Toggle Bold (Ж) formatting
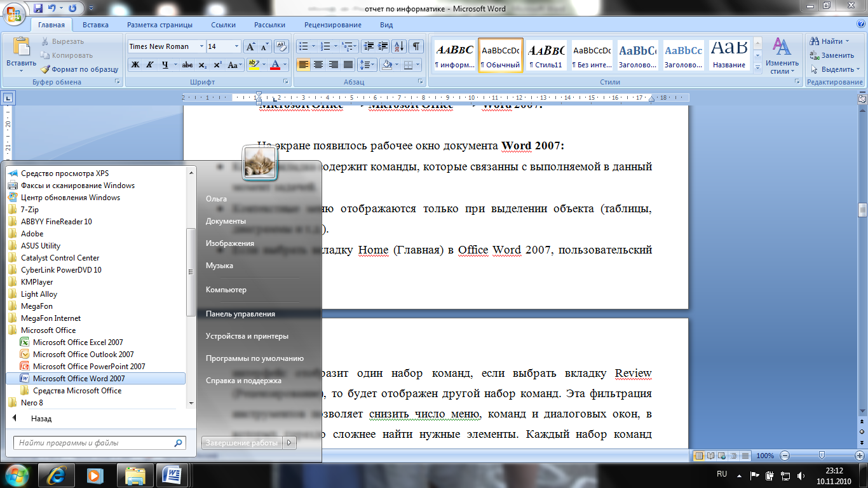Viewport: 868px width, 488px height. click(135, 65)
